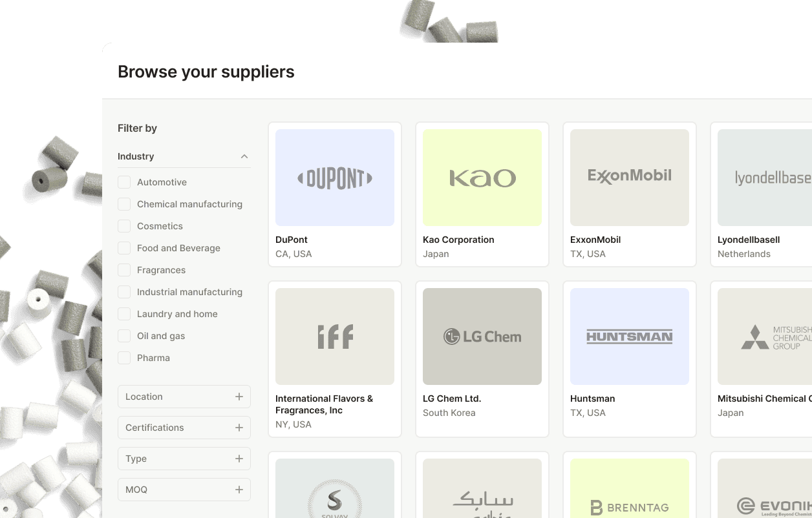Screen dimensions: 812x518
Task: Collapse the Industry filter section
Action: [x=244, y=156]
